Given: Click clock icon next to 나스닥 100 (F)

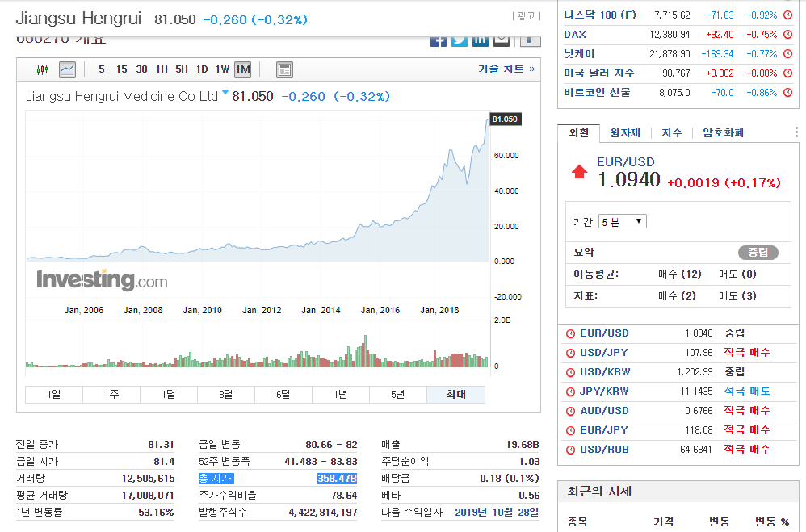Looking at the screenshot, I should [x=787, y=15].
